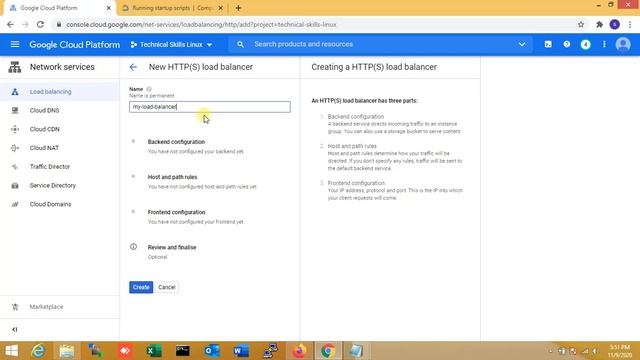
Task: Open the three-dot settings menu in header
Action: click(x=604, y=44)
